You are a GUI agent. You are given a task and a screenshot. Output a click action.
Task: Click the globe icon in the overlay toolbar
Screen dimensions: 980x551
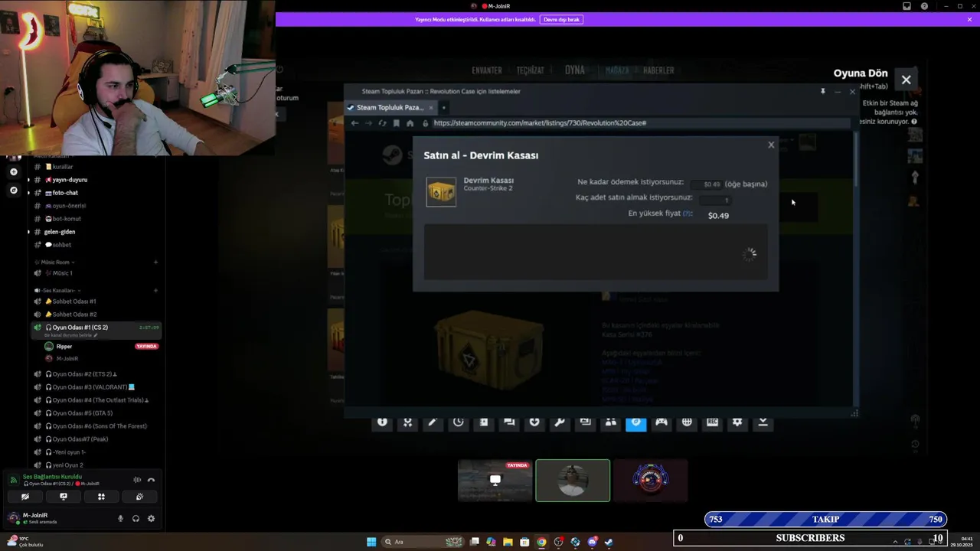click(687, 422)
